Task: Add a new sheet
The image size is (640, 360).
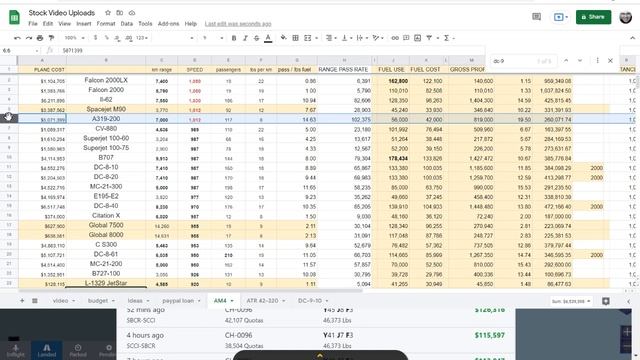Action: click(x=22, y=301)
